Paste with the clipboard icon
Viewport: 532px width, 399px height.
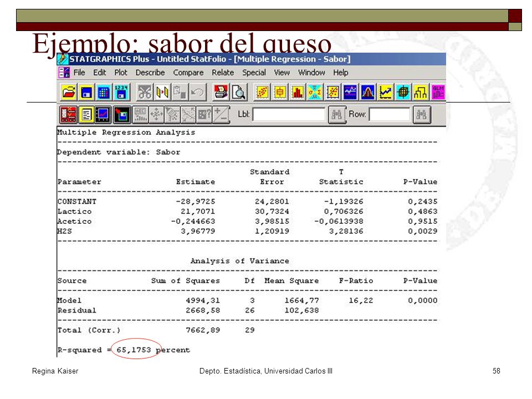pos(180,92)
